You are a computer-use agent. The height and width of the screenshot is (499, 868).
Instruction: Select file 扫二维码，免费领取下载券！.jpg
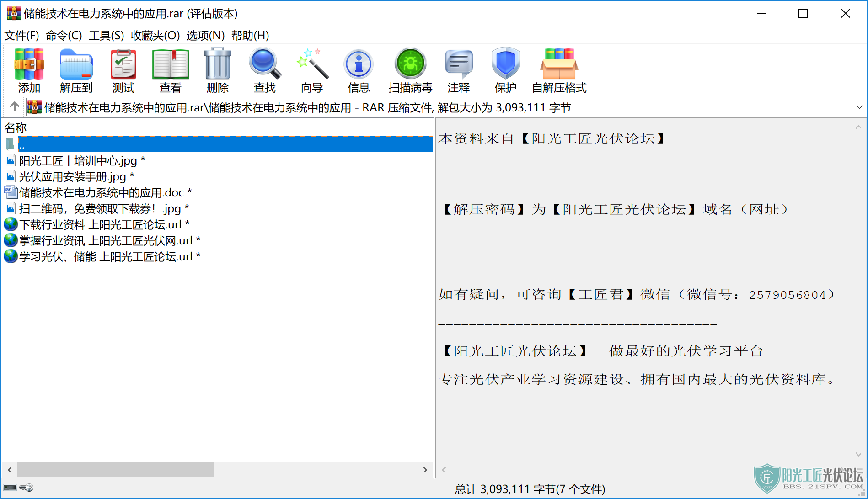tap(104, 209)
